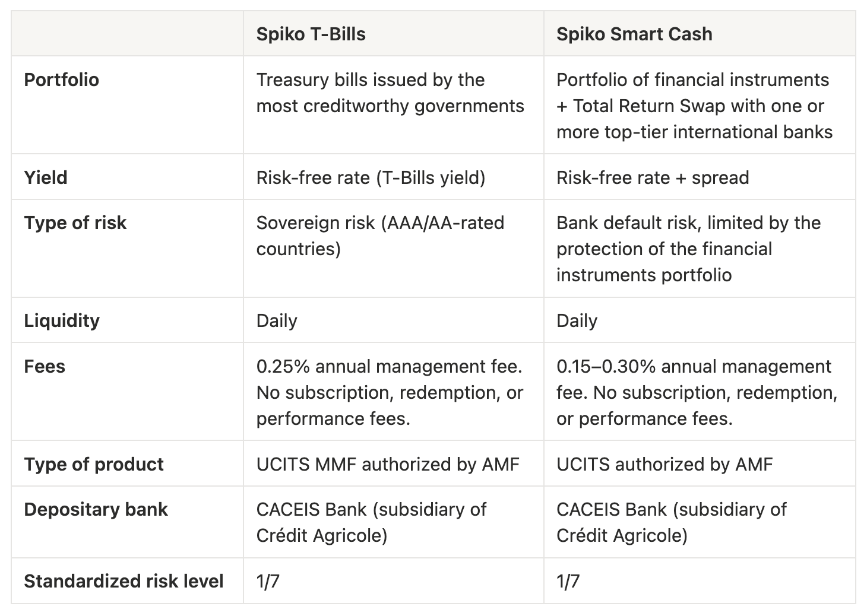867x616 pixels.
Task: Select the Depositary bank row label
Action: [x=96, y=509]
